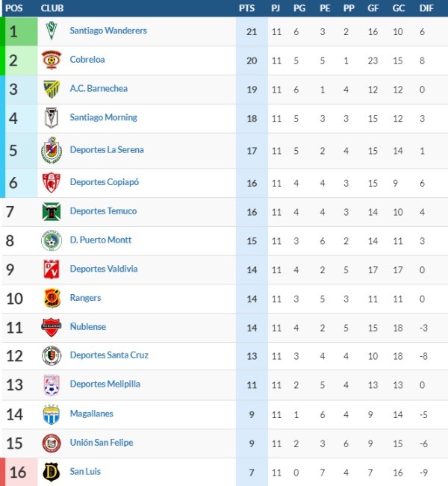Click the Rangers club crest
This screenshot has width=448, height=486.
[51, 298]
